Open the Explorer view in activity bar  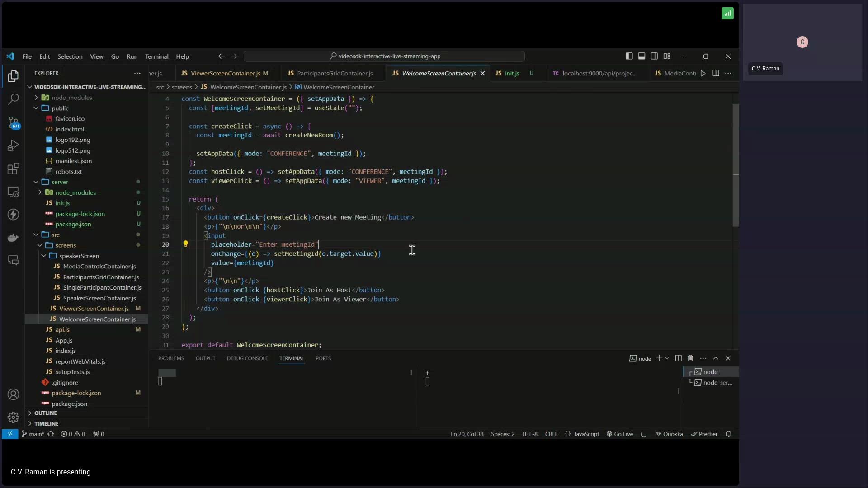13,76
